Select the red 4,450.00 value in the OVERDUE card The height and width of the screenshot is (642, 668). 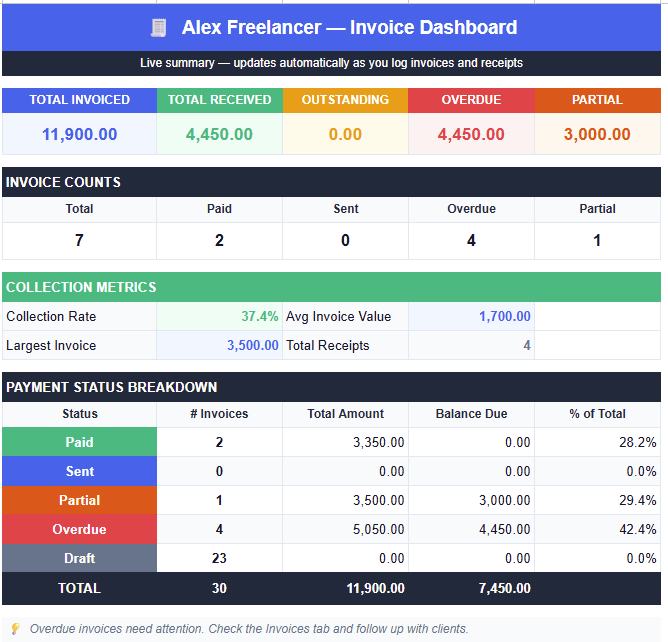(x=471, y=134)
